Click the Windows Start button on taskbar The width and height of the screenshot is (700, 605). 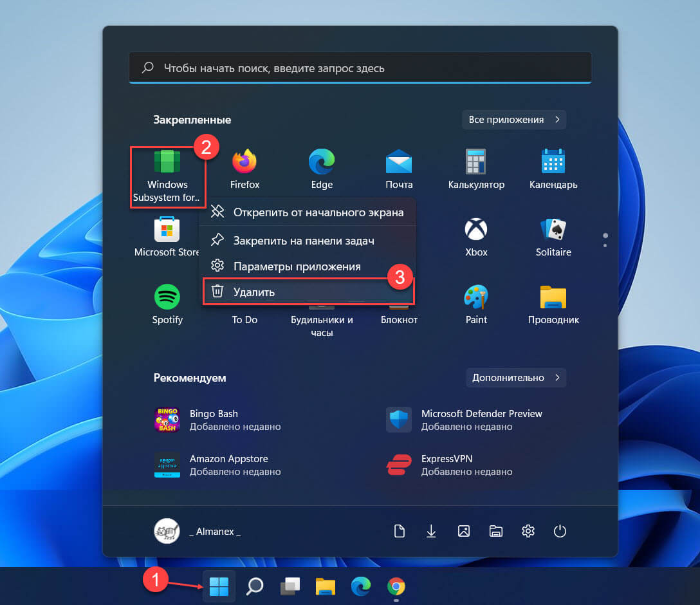tap(219, 586)
